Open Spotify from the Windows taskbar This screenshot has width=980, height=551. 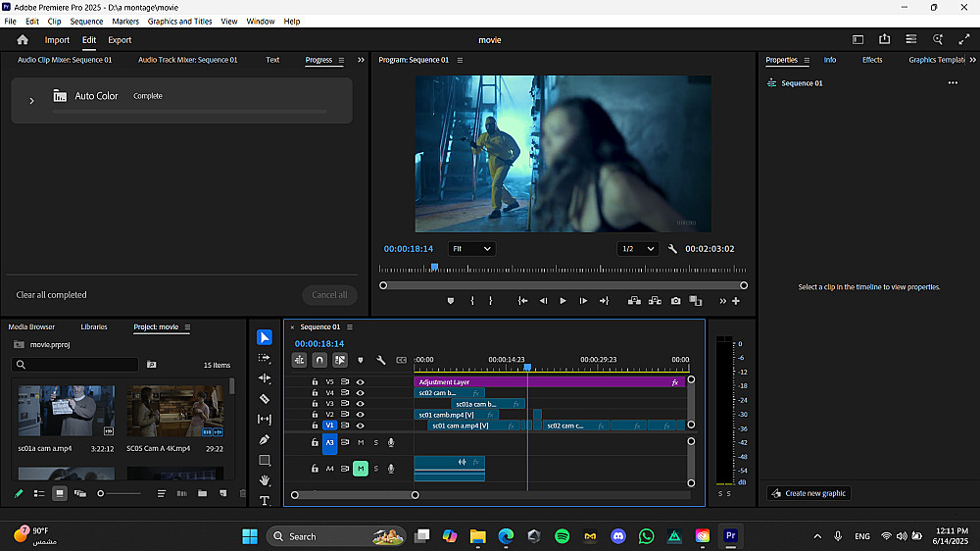(x=562, y=536)
